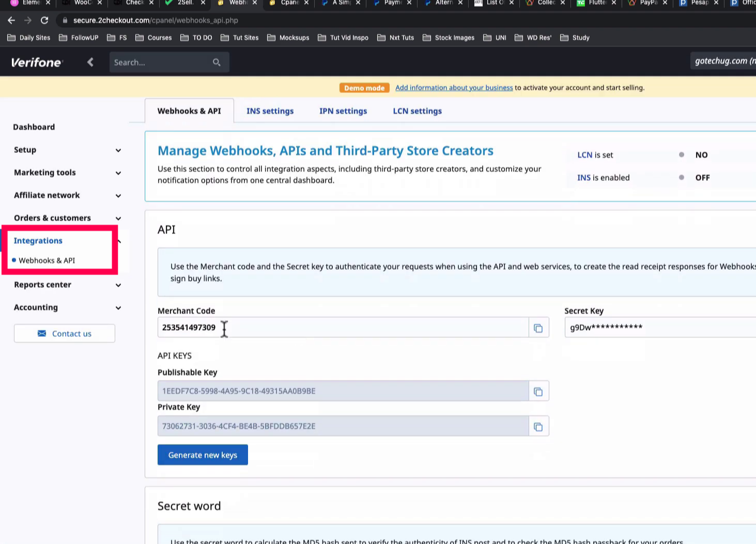Click the browser address bar URL

click(x=156, y=20)
